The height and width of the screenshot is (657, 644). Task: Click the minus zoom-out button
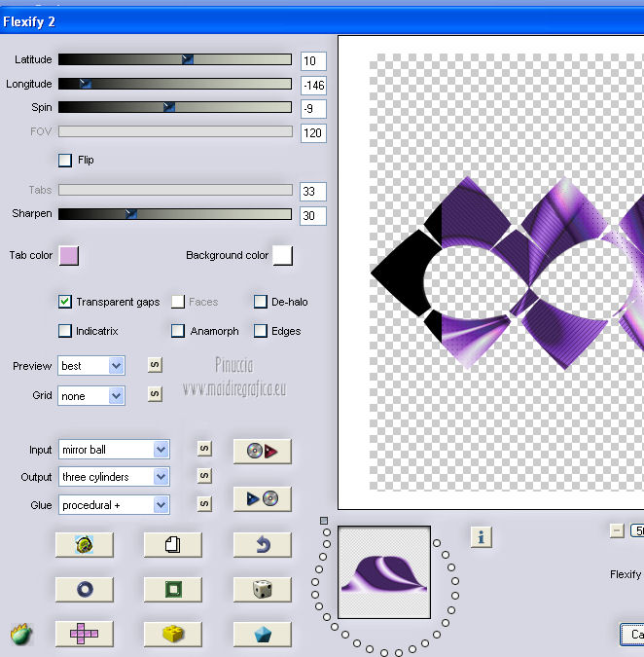point(617,530)
